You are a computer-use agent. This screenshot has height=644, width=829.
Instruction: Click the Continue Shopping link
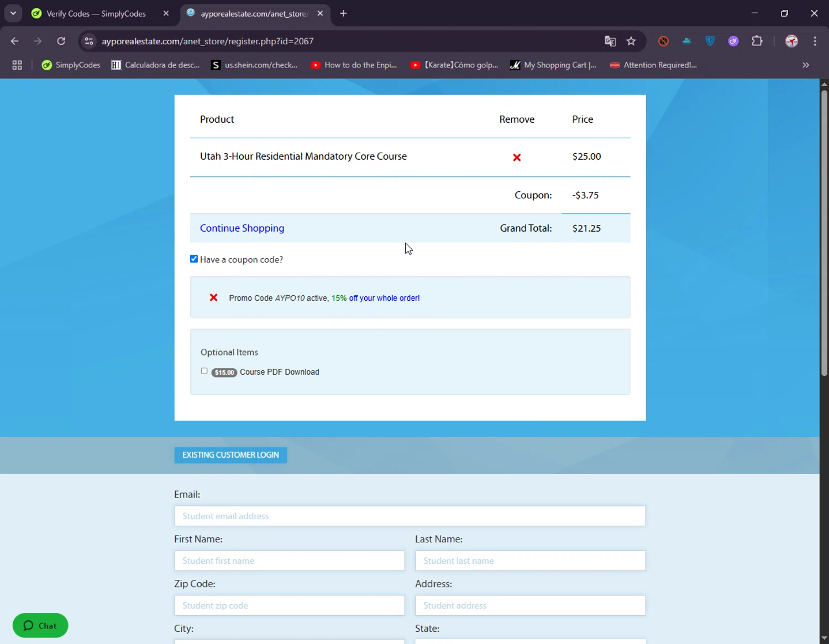click(242, 228)
